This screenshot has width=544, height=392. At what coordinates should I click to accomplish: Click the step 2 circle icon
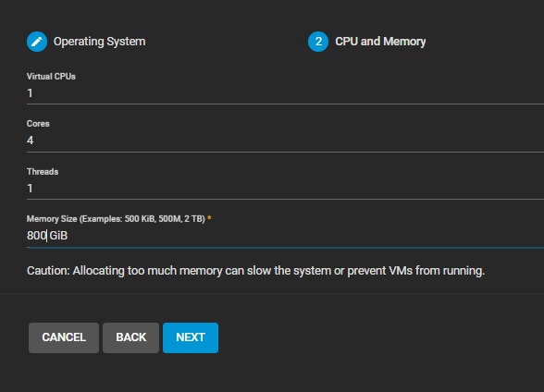[x=318, y=42]
